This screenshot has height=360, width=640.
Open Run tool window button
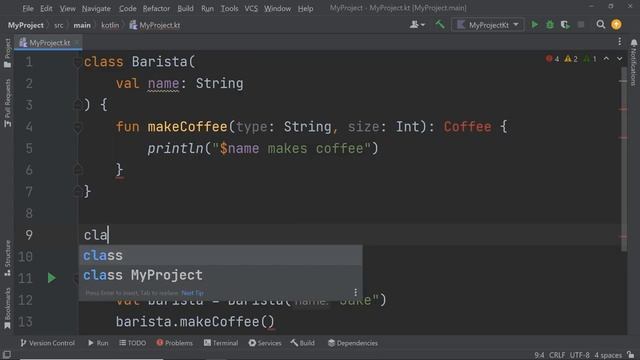coord(98,343)
